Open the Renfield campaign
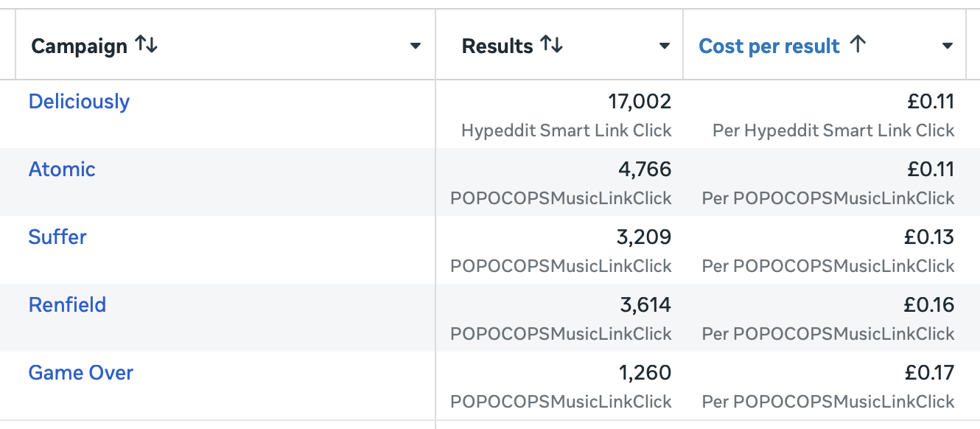 point(67,304)
